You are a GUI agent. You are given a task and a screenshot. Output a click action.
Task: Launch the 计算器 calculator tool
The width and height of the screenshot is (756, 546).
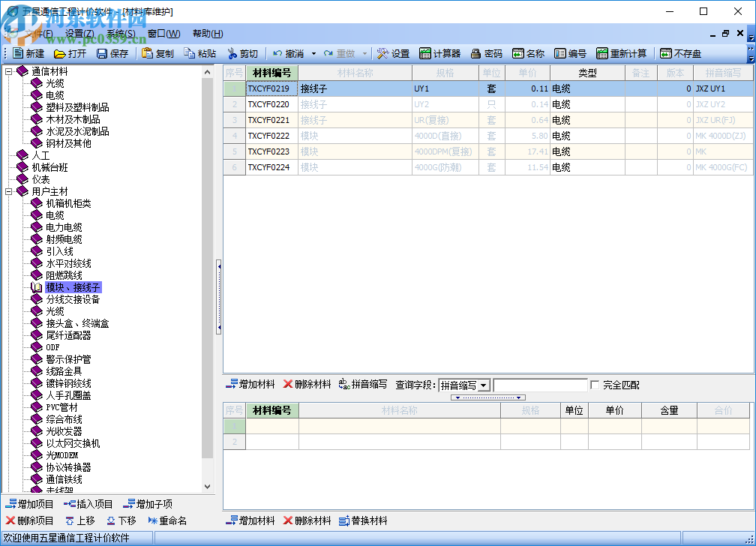(440, 53)
